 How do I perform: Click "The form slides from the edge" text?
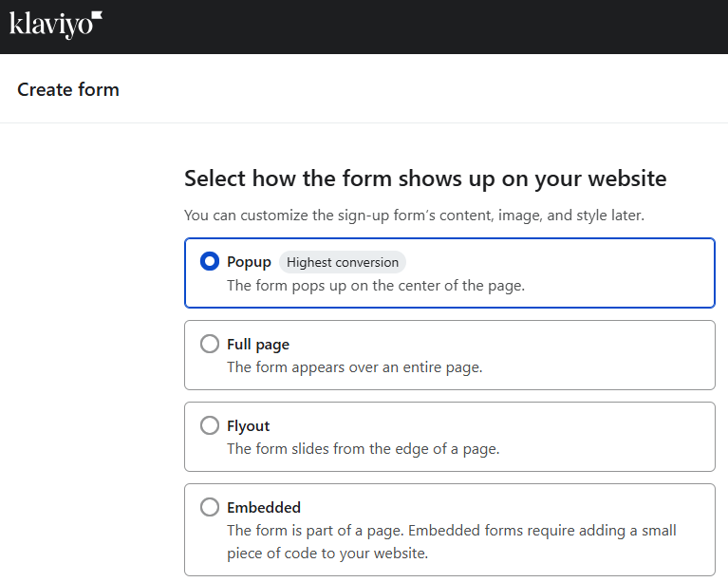[x=363, y=448]
